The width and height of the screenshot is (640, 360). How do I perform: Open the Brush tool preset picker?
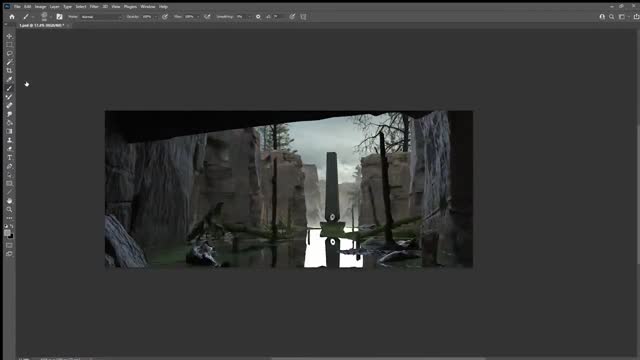(x=27, y=17)
